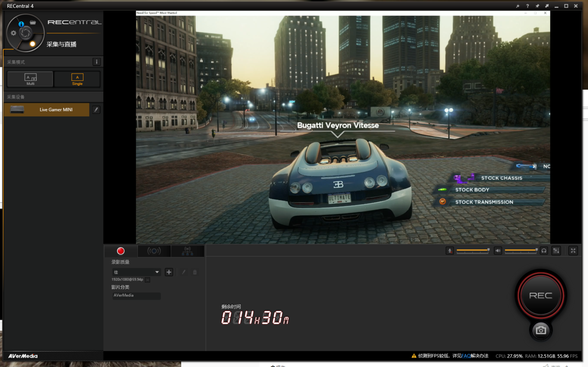Screen dimensions: 588x367
Task: Open the multi-stream network tab
Action: [187, 251]
